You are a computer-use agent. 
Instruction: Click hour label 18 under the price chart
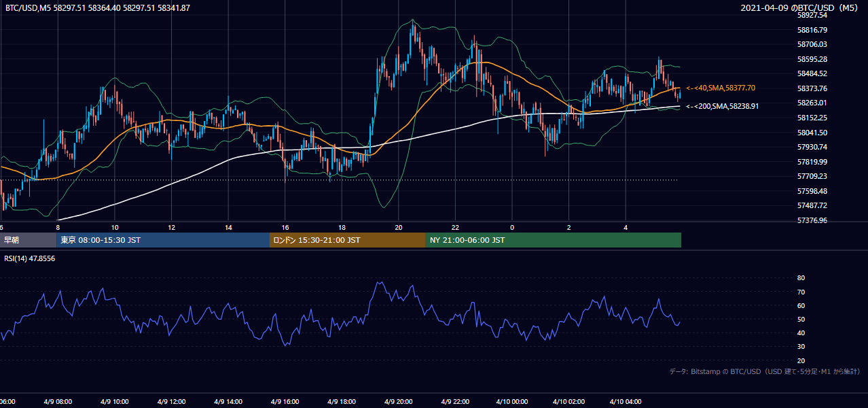[x=342, y=227]
